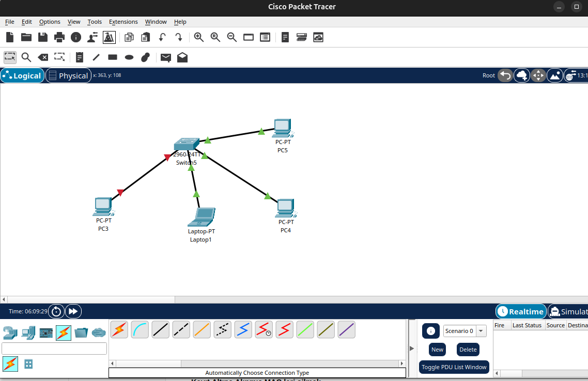This screenshot has width=588, height=381.
Task: Select the Inspect magnifier tool
Action: pyautogui.click(x=26, y=57)
